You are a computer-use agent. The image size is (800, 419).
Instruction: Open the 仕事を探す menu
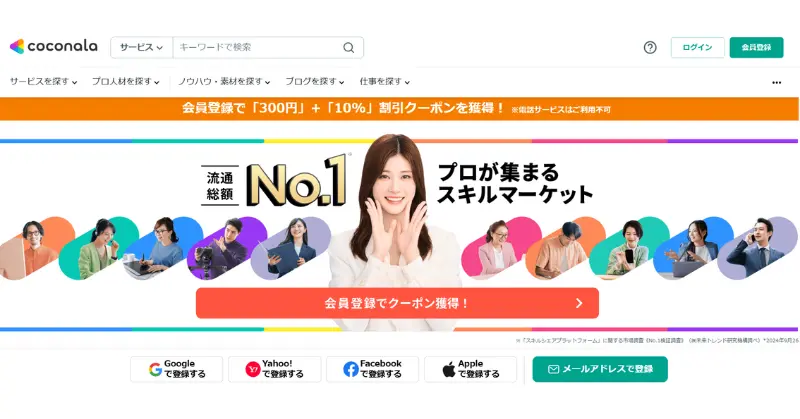point(385,82)
